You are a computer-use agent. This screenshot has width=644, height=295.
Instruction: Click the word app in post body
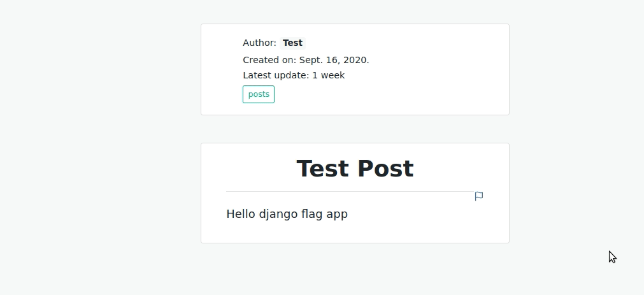tap(337, 215)
